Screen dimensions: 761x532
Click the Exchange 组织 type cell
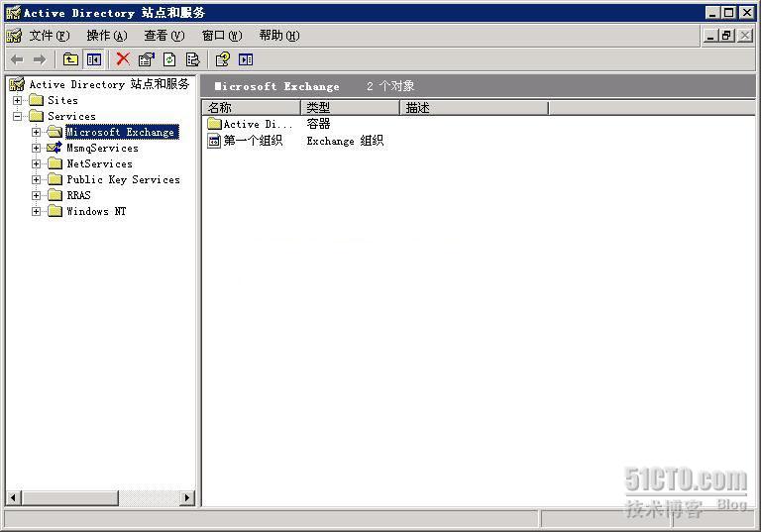[x=345, y=141]
